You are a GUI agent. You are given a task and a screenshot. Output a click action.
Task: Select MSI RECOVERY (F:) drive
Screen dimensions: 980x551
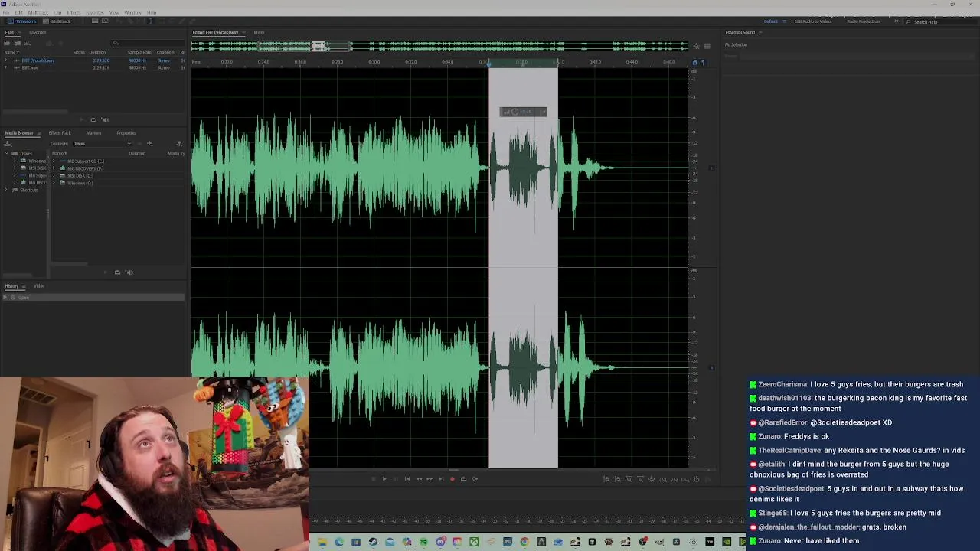coord(85,168)
